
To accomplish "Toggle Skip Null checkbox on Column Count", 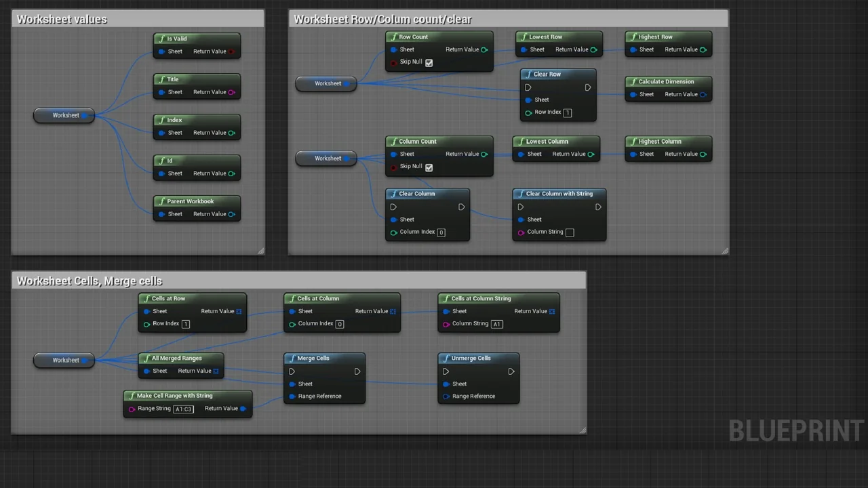I will (429, 167).
